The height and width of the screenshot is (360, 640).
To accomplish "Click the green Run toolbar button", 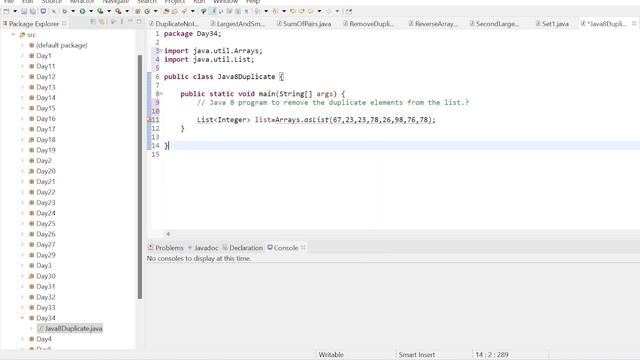I will click(82, 11).
